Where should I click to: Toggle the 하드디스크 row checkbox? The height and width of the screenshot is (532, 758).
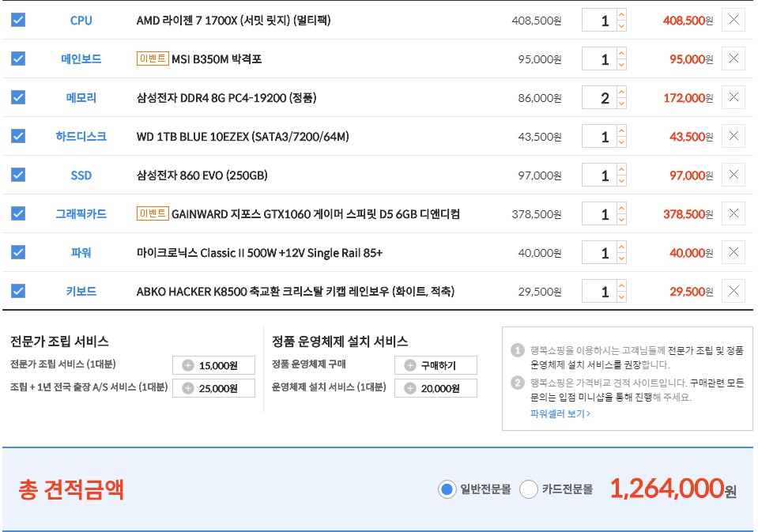[18, 136]
